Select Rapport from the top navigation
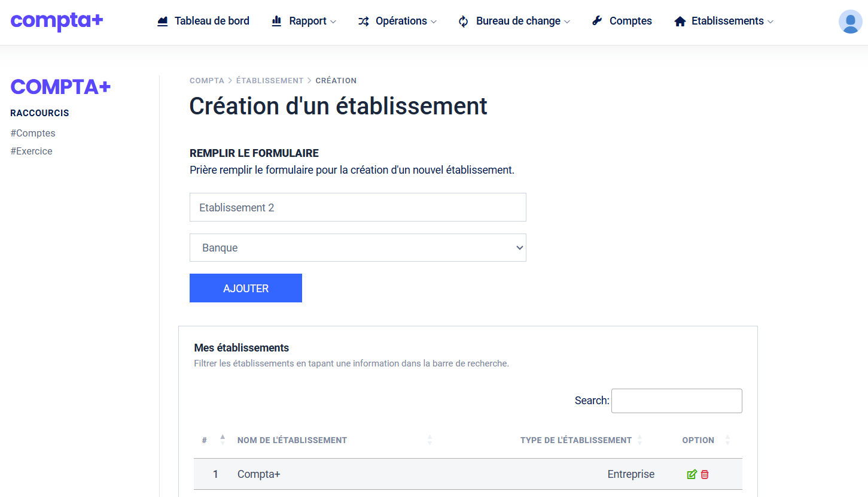Image resolution: width=868 pixels, height=497 pixels. point(308,20)
